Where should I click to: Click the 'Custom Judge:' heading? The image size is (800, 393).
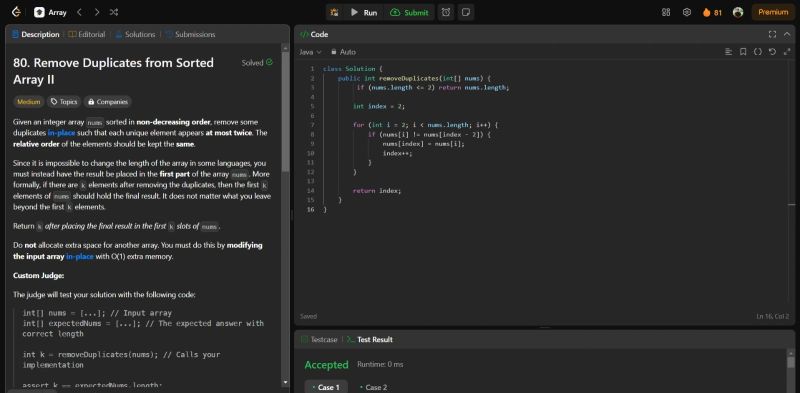coord(38,276)
